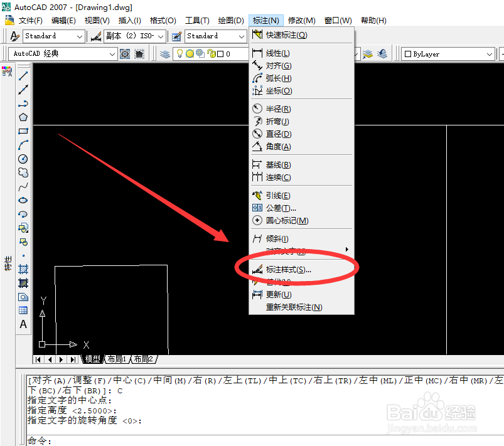
Task: Open the 视图(V) menu
Action: click(x=97, y=21)
